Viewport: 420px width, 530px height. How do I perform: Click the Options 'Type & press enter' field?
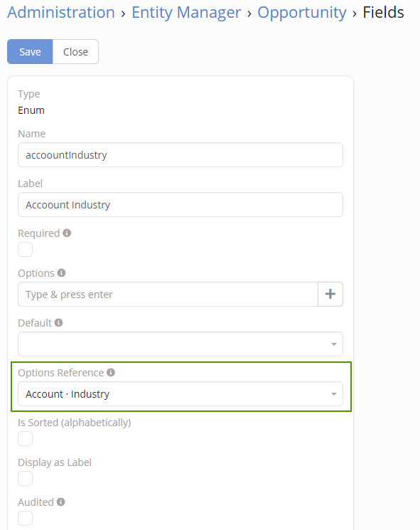168,294
